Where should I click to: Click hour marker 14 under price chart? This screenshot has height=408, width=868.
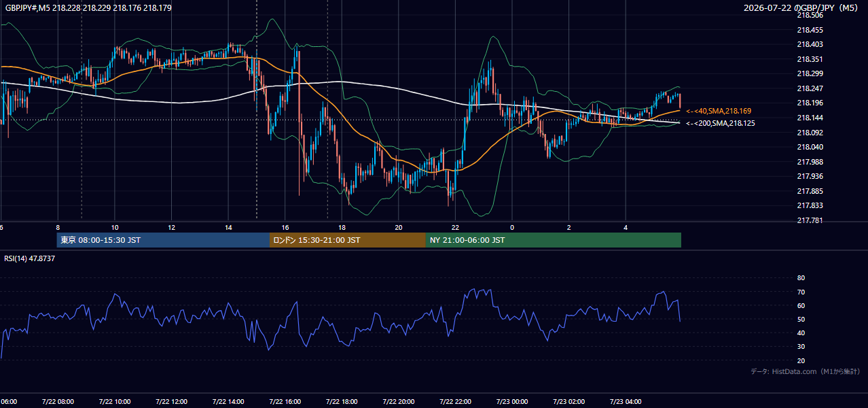228,228
